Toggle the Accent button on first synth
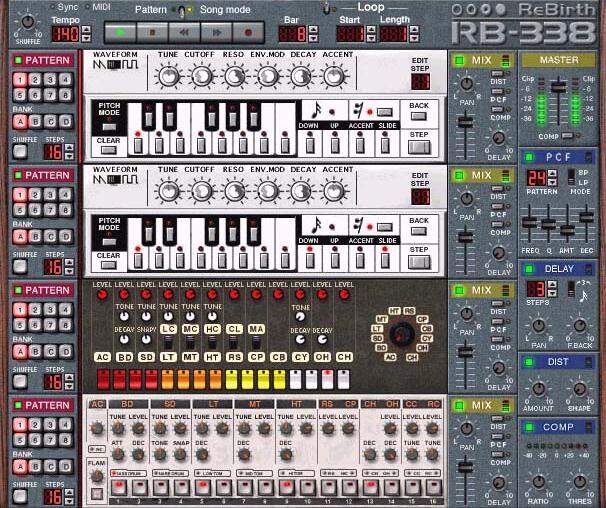The height and width of the screenshot is (508, 606). 360,145
